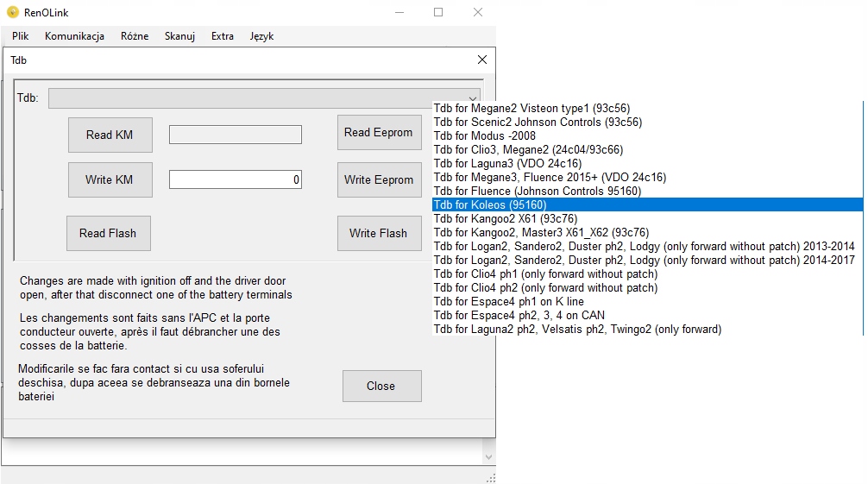The height and width of the screenshot is (484, 868).
Task: Open the Język menu
Action: coord(261,36)
